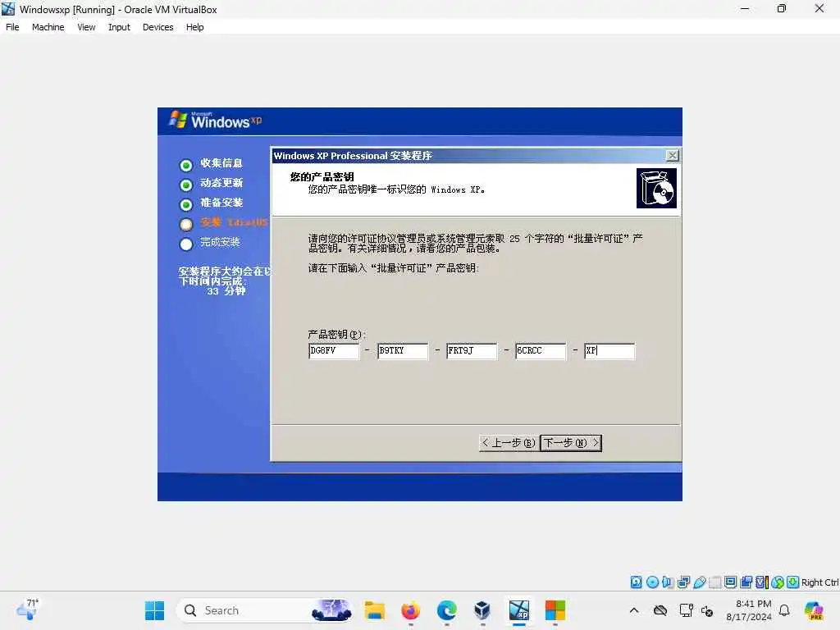Click the 上一步(B) back button
The width and height of the screenshot is (840, 630).
click(509, 442)
